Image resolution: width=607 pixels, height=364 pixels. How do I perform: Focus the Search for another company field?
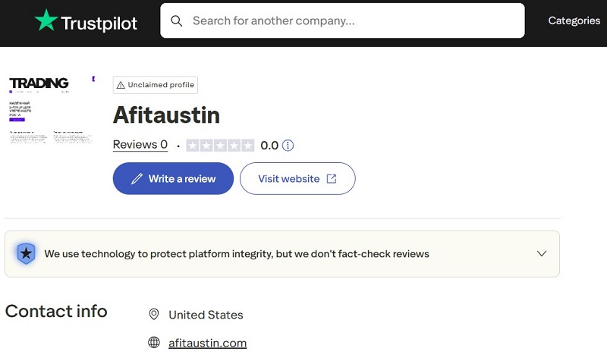pos(342,20)
